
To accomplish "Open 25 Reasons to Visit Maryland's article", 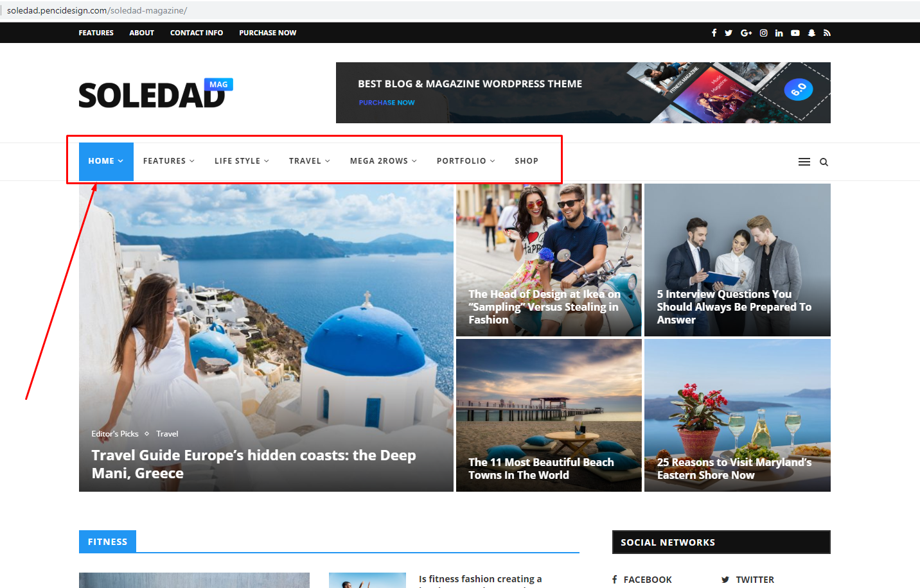I will point(734,469).
